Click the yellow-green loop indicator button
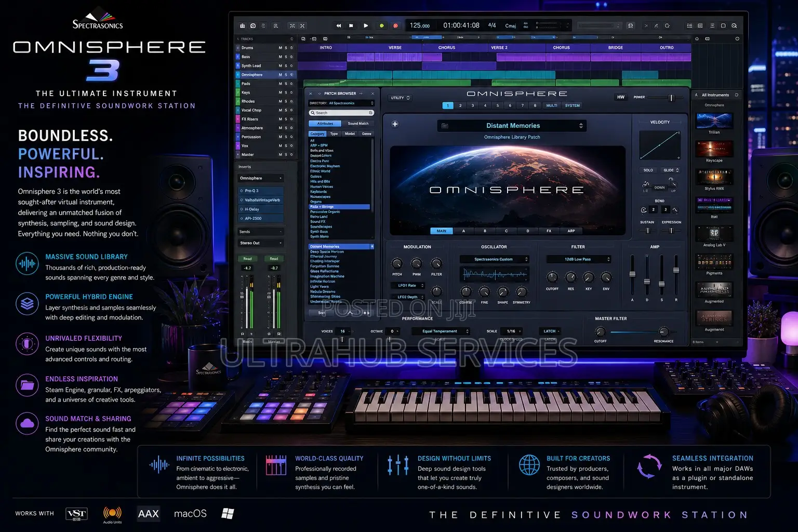 coord(382,25)
